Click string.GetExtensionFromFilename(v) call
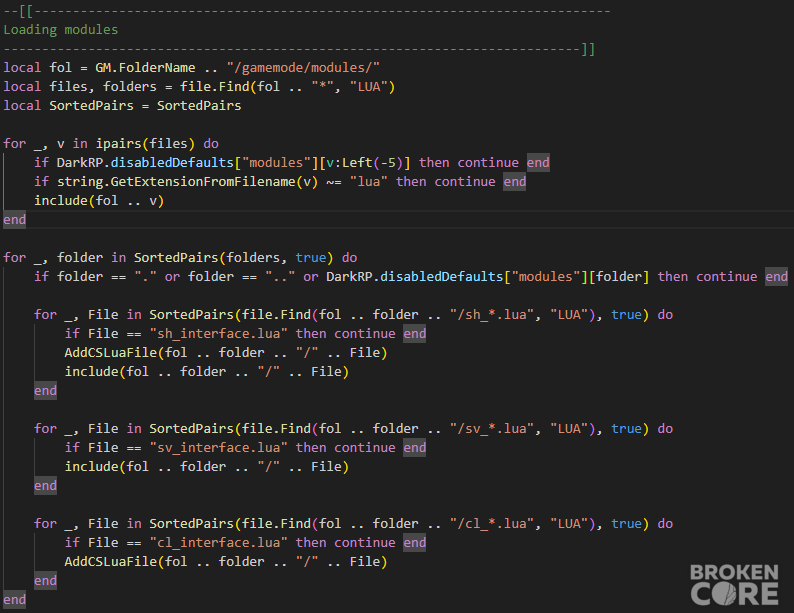 [x=187, y=182]
